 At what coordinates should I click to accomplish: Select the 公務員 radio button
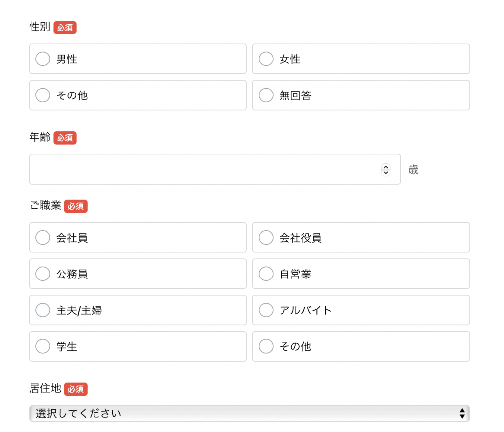tap(43, 274)
